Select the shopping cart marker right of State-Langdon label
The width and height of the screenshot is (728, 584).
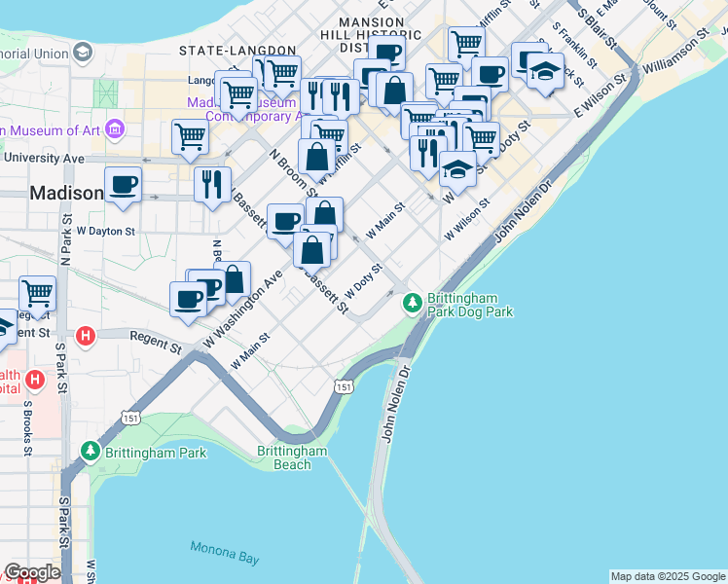point(283,76)
